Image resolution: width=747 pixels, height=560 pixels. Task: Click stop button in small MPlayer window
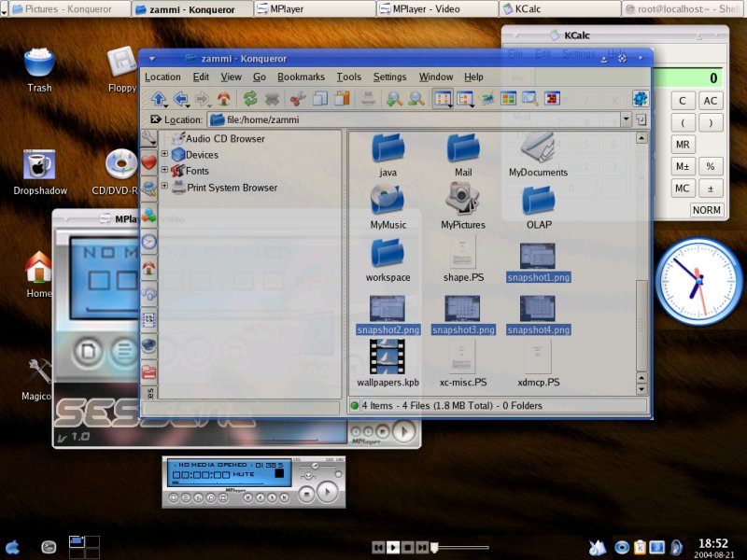[306, 495]
